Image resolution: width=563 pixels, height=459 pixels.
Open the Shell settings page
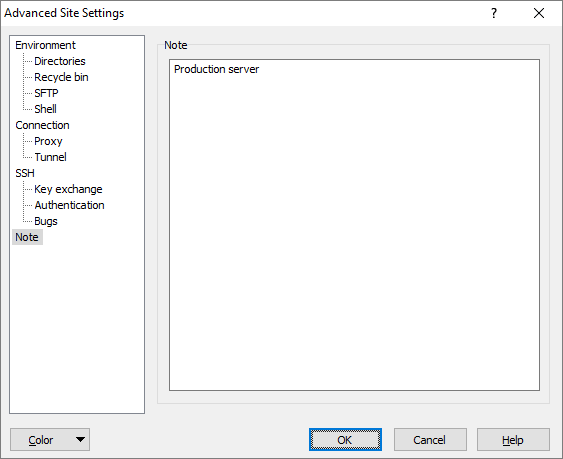pyautogui.click(x=45, y=109)
